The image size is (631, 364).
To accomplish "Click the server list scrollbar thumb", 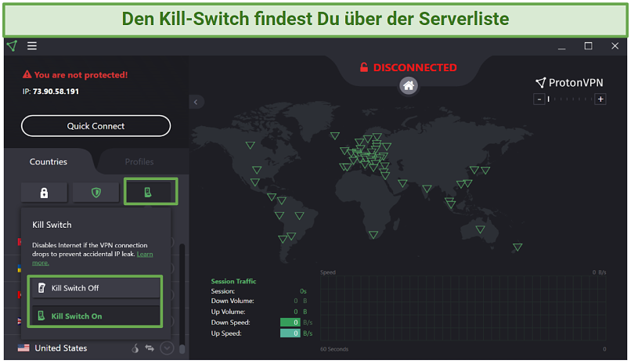I will click(x=182, y=348).
